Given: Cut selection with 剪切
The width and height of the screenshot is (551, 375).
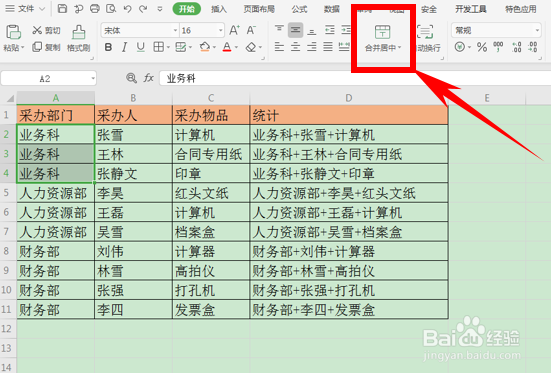Looking at the screenshot, I should point(46,30).
